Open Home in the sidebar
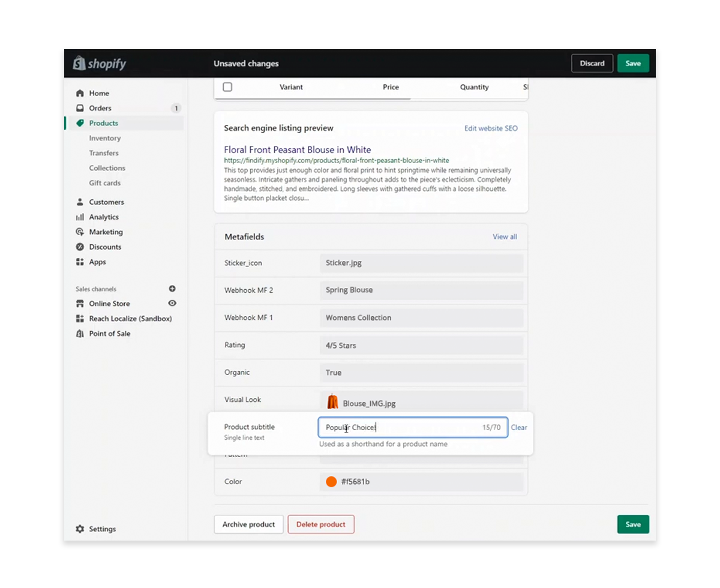 pos(99,93)
